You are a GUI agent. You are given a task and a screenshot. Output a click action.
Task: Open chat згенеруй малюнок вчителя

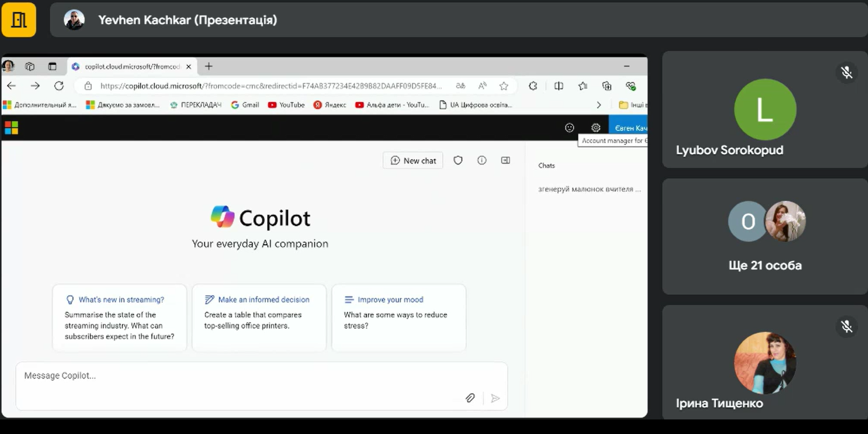click(589, 189)
